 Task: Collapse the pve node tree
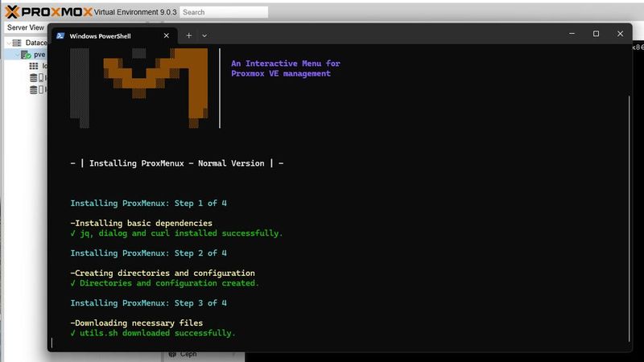coord(17,55)
